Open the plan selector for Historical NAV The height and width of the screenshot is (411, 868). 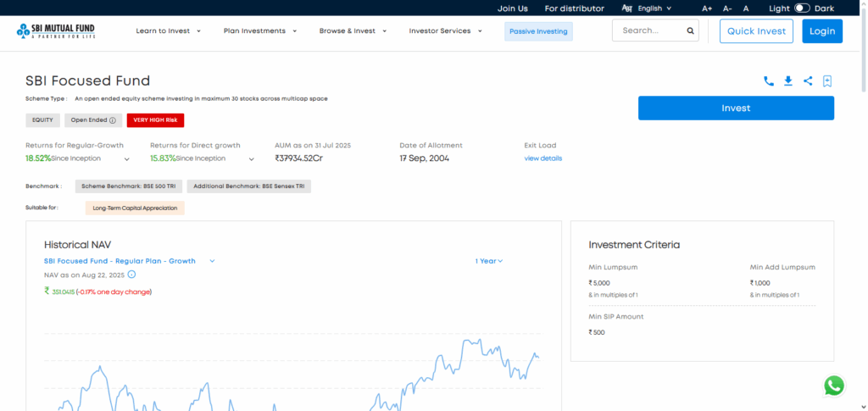(x=129, y=261)
